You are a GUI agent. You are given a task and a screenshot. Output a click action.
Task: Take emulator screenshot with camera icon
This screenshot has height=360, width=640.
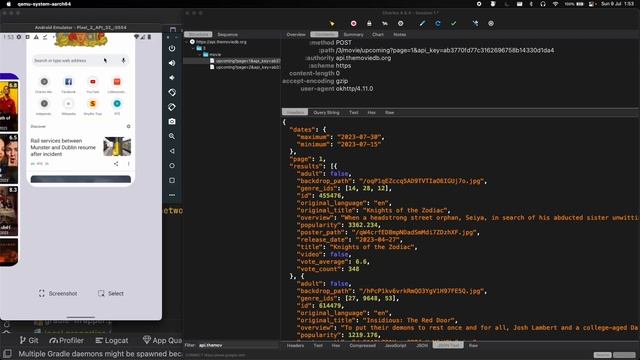[172, 122]
